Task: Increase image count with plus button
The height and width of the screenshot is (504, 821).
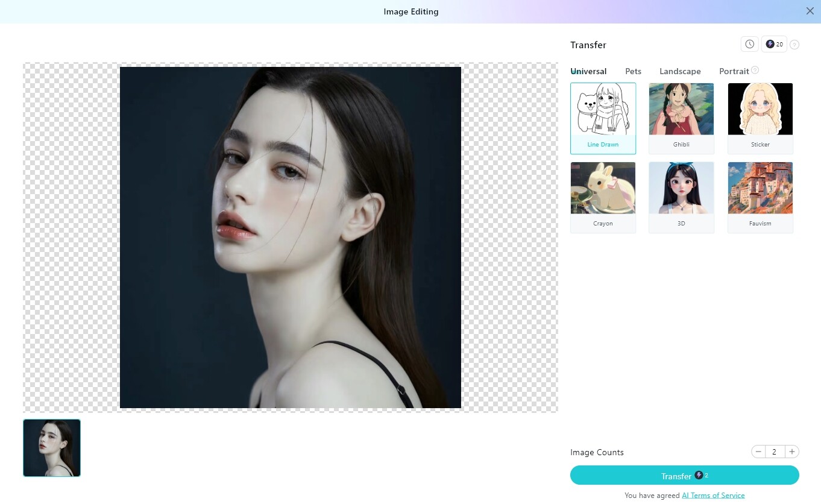Action: tap(792, 452)
